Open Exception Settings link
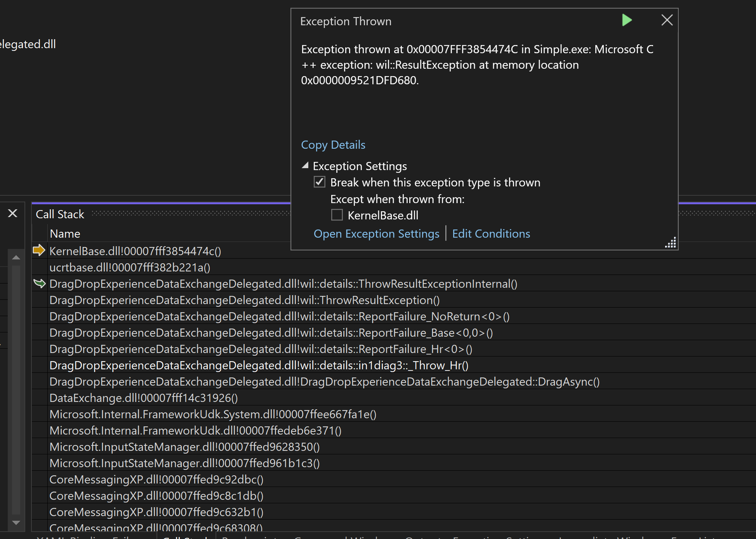The height and width of the screenshot is (539, 756). coord(376,234)
